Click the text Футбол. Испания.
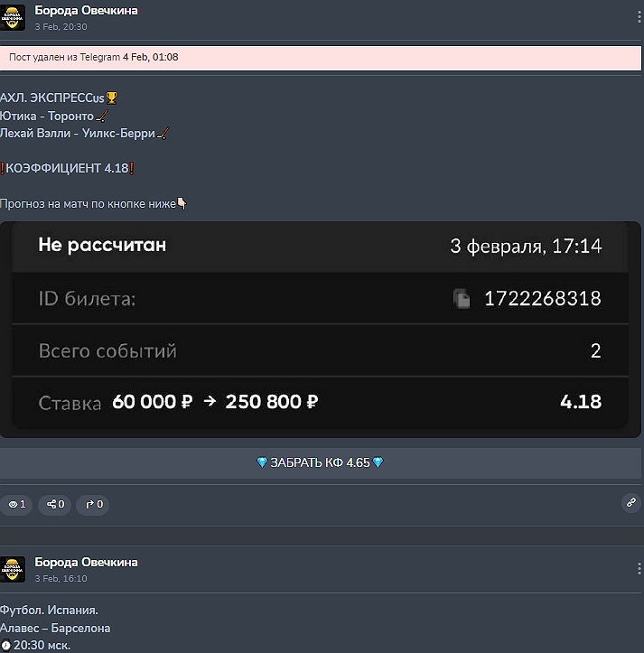The height and width of the screenshot is (653, 644). (49, 611)
